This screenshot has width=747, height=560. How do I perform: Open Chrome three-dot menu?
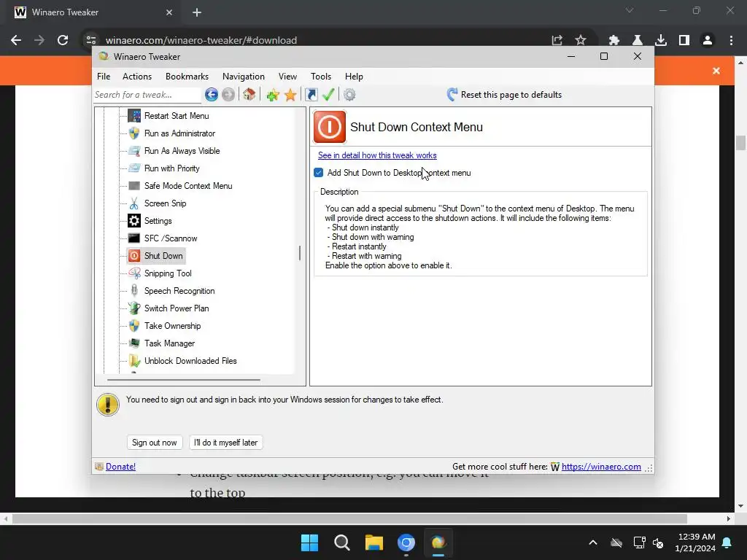[731, 41]
